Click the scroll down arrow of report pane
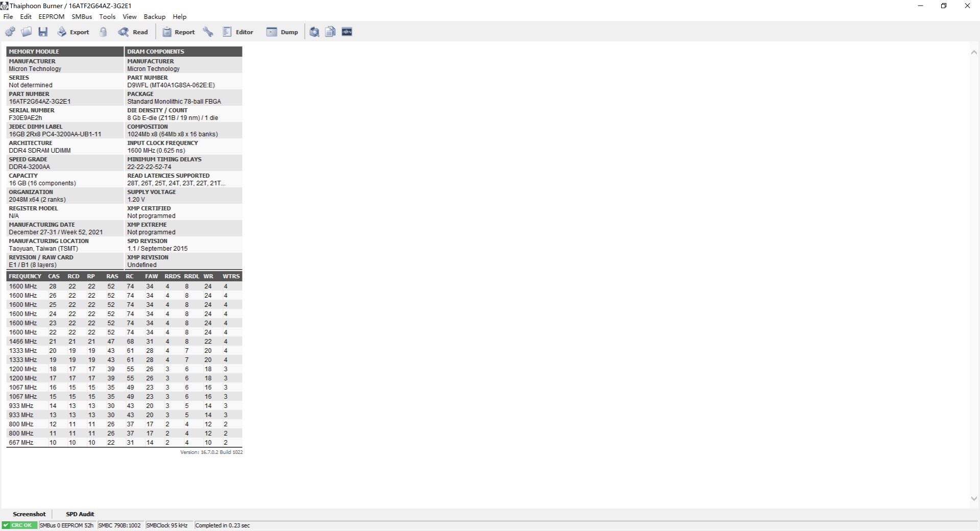This screenshot has height=531, width=980. 974,498
